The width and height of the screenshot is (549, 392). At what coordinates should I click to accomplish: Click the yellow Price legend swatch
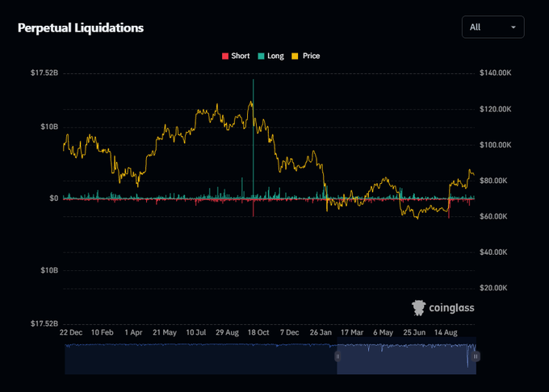(295, 56)
